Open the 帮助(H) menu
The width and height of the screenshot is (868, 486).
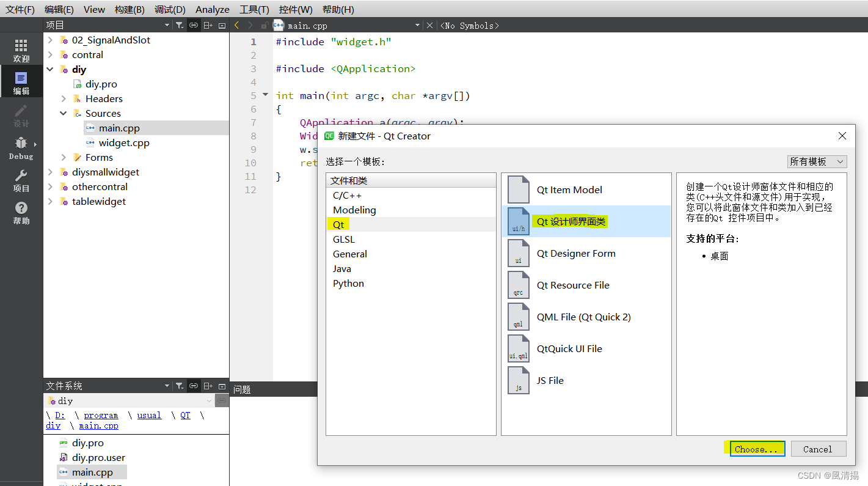click(338, 9)
